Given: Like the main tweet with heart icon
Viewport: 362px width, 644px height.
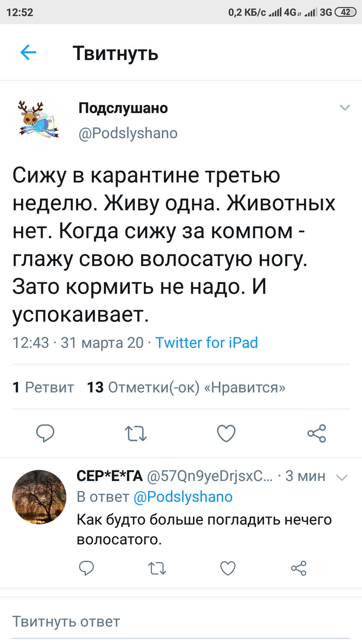Looking at the screenshot, I should 226,433.
